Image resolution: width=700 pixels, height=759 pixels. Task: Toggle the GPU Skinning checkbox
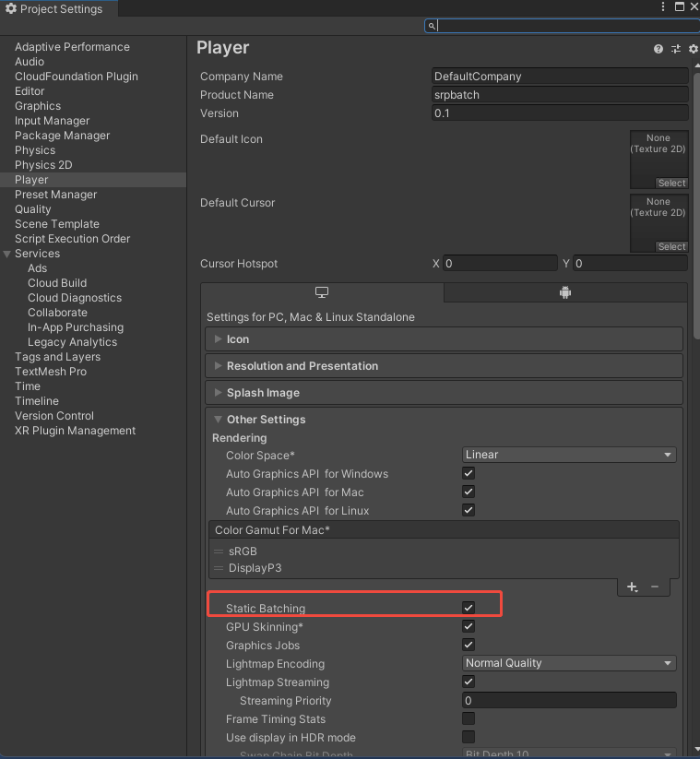[x=469, y=626]
